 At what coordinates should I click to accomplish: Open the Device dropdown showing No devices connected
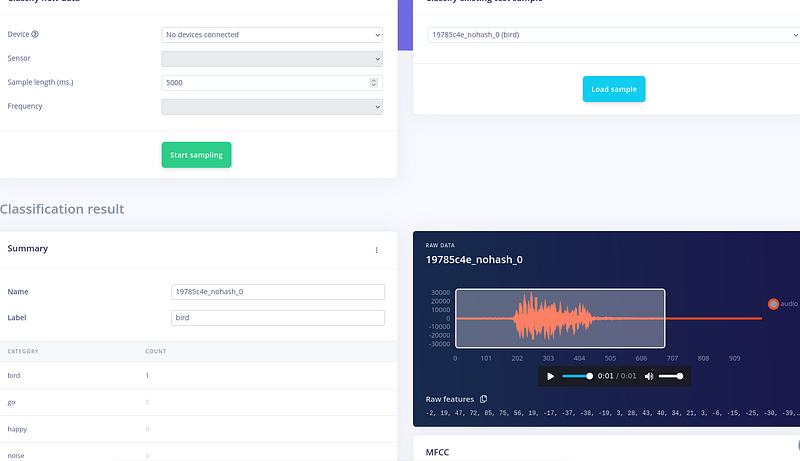(x=272, y=35)
